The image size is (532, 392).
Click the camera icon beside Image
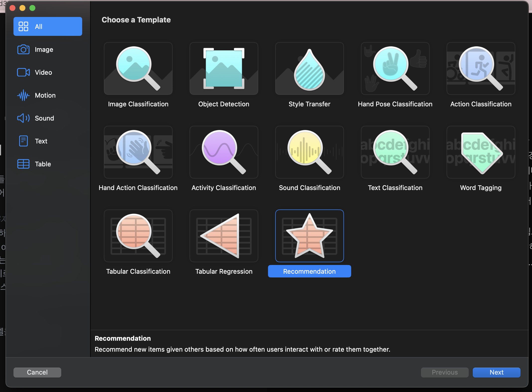click(23, 50)
